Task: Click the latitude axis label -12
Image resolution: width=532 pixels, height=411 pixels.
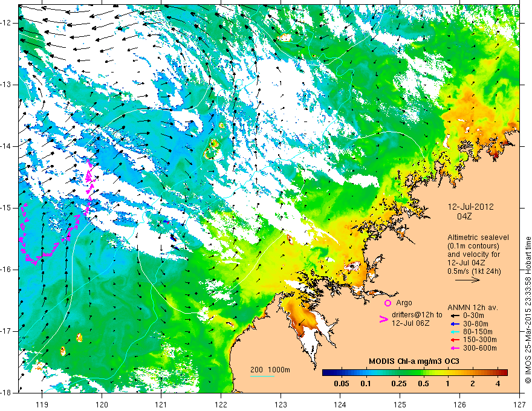Action: coord(6,23)
